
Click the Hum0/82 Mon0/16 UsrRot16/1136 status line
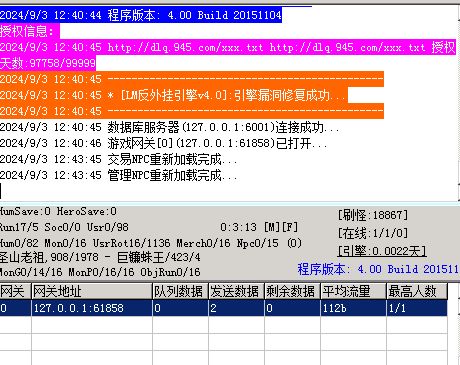point(151,243)
